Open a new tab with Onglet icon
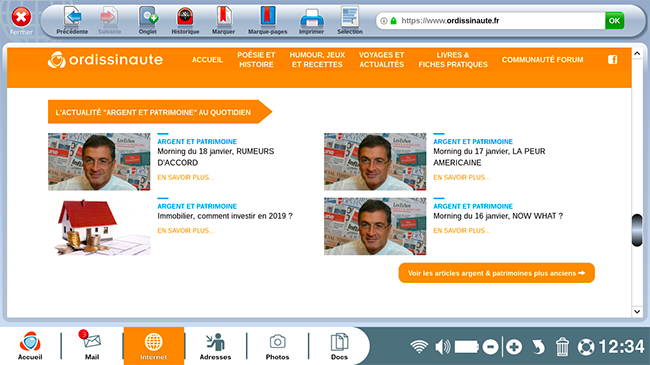Image resolution: width=650 pixels, height=365 pixels. (x=148, y=17)
